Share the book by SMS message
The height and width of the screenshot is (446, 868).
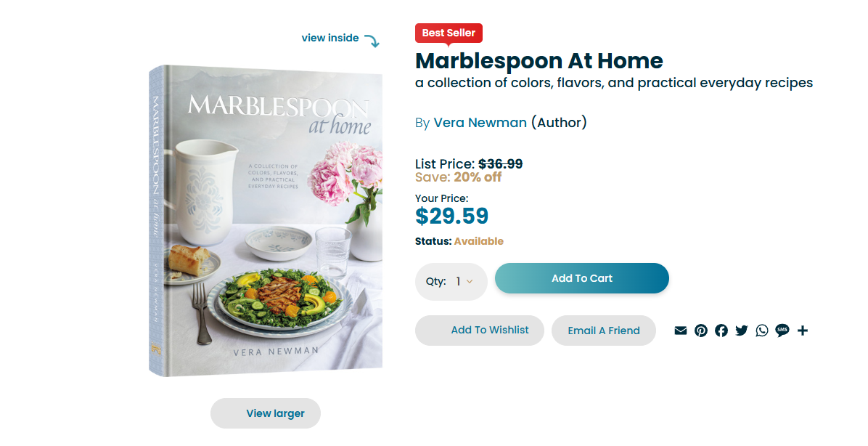click(782, 331)
